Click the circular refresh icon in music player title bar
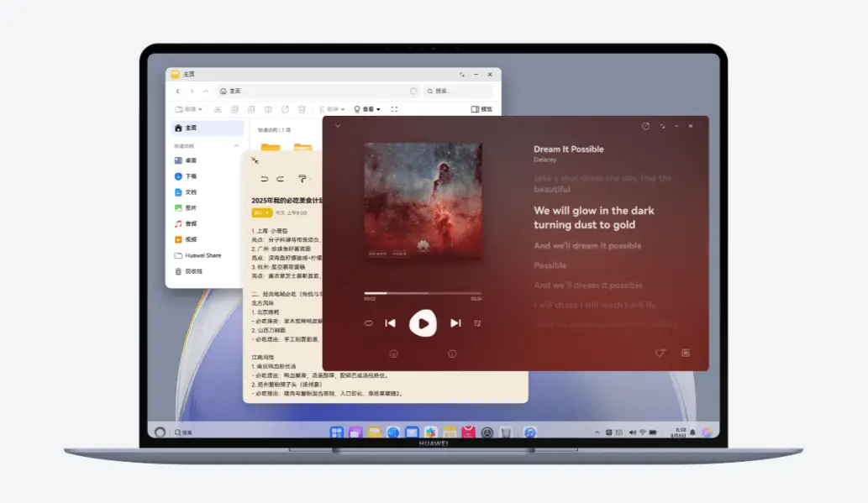Image resolution: width=868 pixels, height=503 pixels. pos(645,126)
